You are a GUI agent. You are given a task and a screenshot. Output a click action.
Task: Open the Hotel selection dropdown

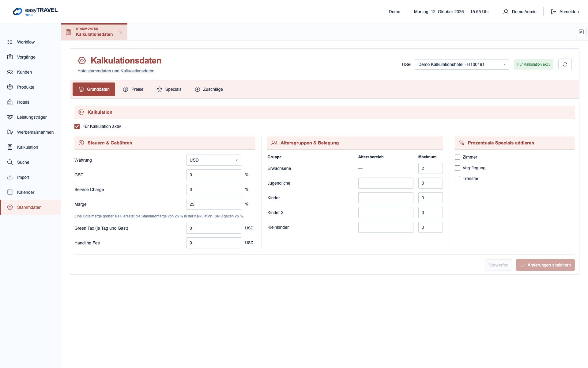pos(462,64)
